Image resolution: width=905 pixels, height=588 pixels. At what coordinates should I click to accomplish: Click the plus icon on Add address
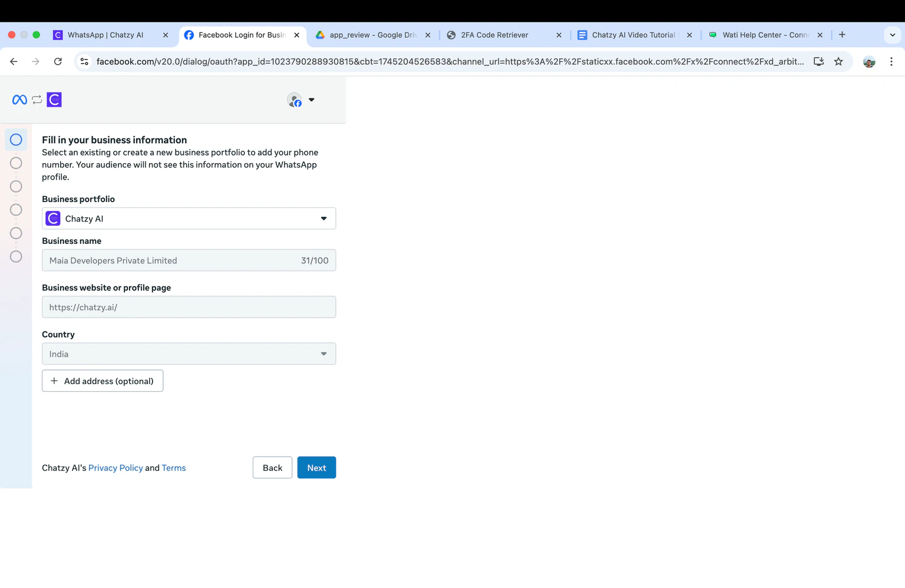(x=54, y=381)
